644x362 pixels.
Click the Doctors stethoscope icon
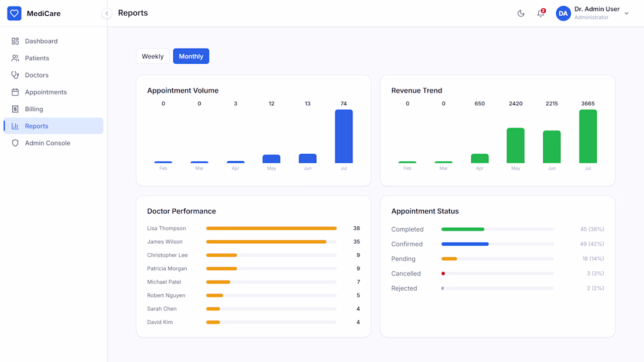pyautogui.click(x=15, y=75)
